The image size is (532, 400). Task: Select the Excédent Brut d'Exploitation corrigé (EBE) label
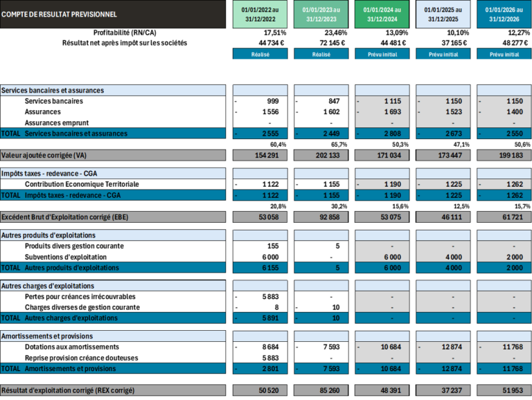113,217
